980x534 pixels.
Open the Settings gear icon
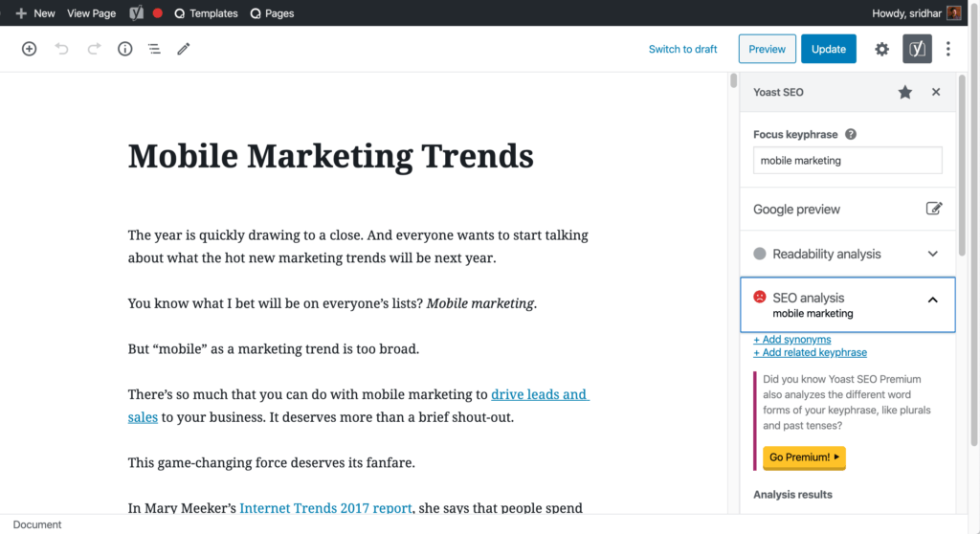click(x=881, y=49)
